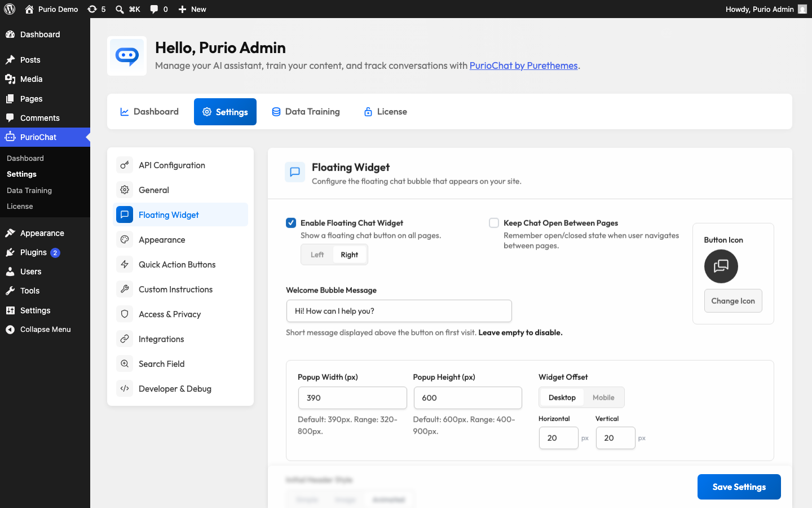
Task: Click the Integrations link icon
Action: [x=125, y=339]
